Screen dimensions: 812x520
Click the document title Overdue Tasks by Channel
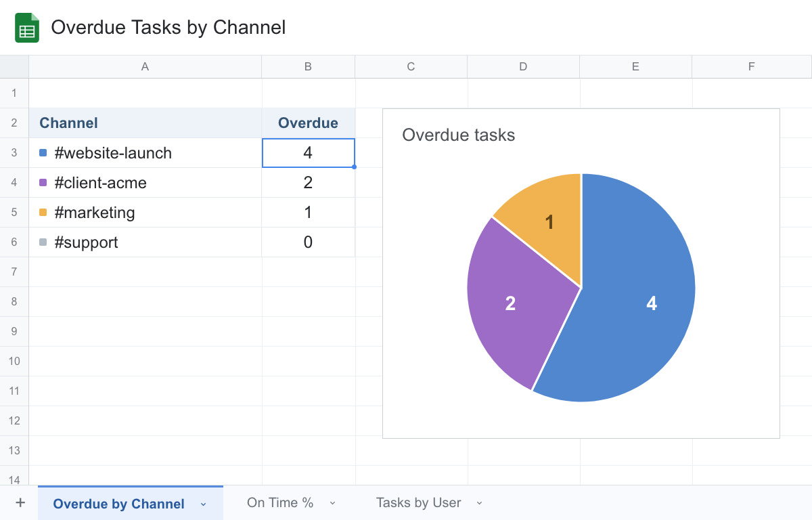(168, 28)
